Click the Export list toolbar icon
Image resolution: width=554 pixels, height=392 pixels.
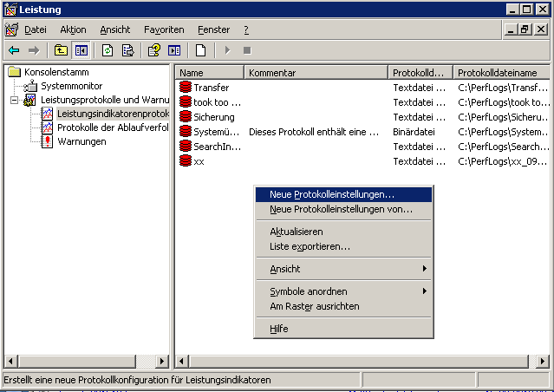coord(128,50)
